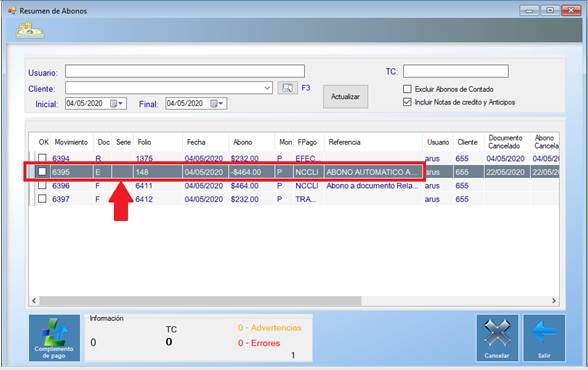588x370 pixels.
Task: Tick OK checkbox for movement 6397
Action: (42, 199)
